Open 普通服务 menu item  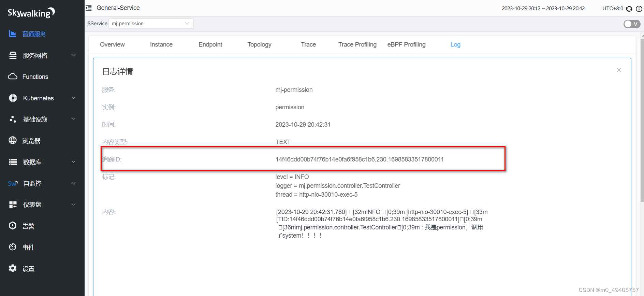coord(34,34)
